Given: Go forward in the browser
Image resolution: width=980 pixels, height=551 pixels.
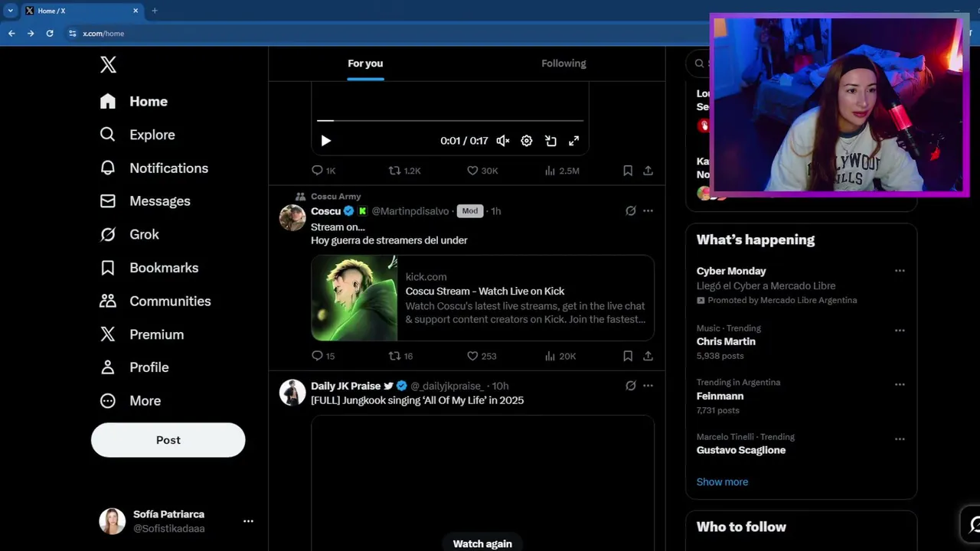Looking at the screenshot, I should pyautogui.click(x=31, y=34).
